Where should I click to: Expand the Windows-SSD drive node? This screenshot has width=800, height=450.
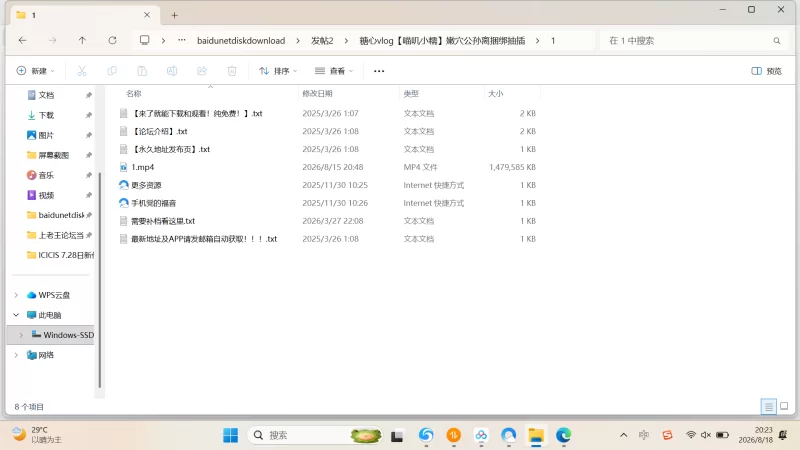21,335
